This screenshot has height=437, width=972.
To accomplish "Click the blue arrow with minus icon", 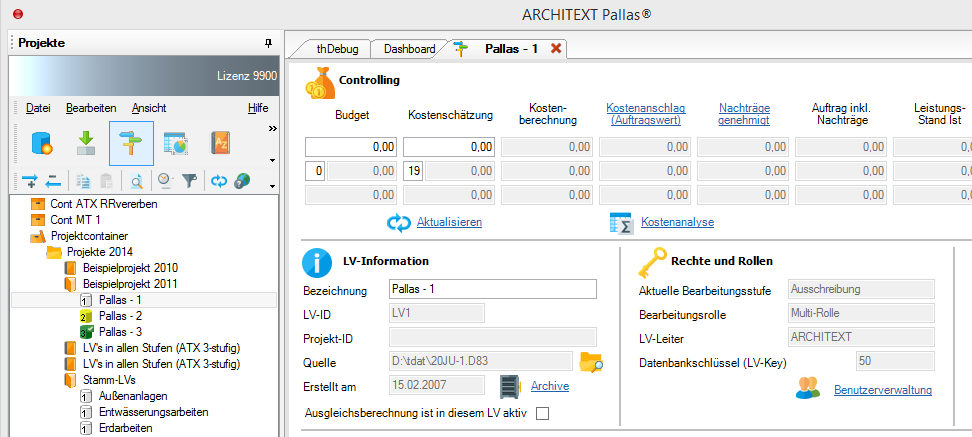I will (53, 180).
